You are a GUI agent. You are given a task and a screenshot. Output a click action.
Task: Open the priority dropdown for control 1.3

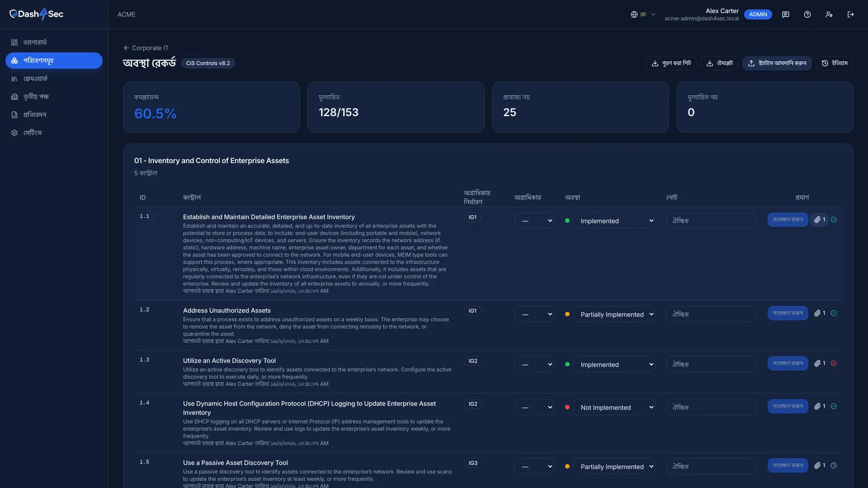[534, 364]
